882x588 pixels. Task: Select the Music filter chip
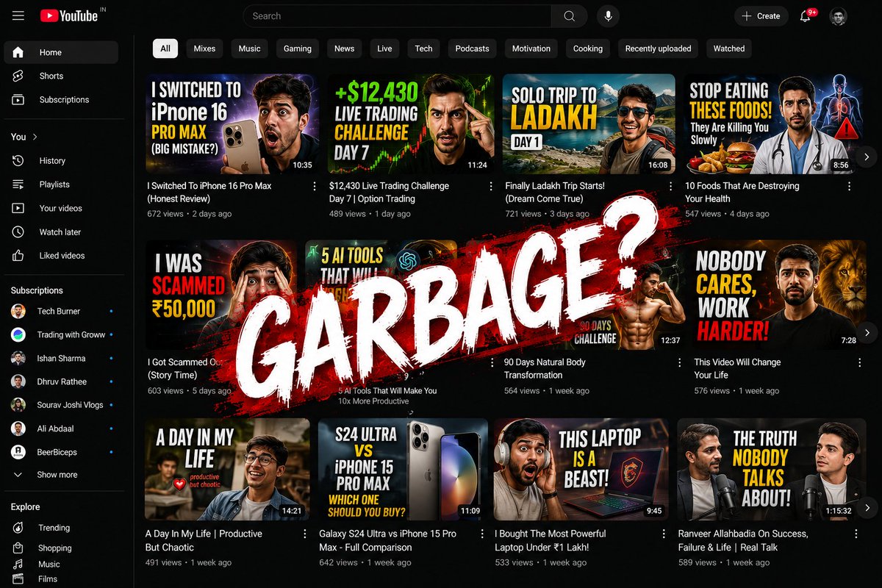point(249,49)
